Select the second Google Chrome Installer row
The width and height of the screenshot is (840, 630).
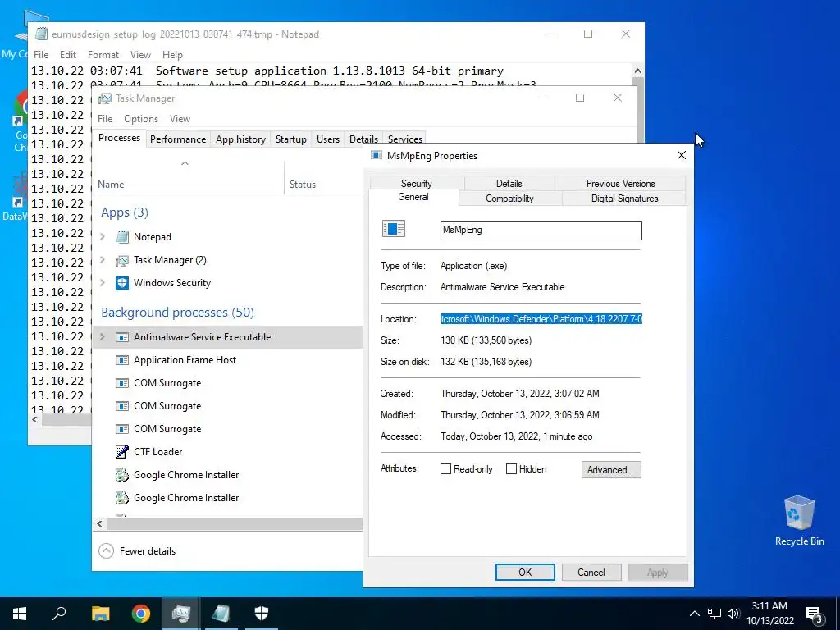click(x=228, y=498)
